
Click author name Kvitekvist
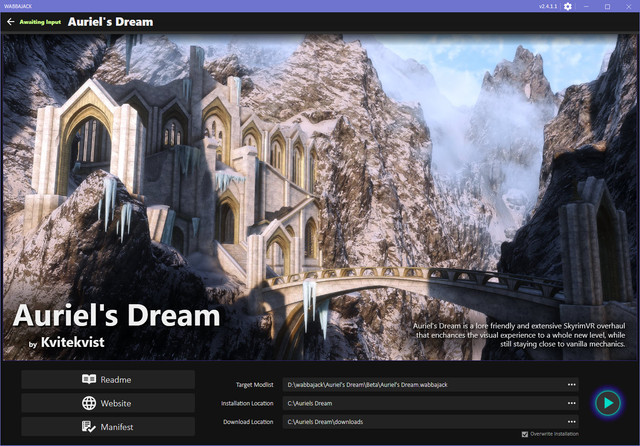tap(73, 342)
